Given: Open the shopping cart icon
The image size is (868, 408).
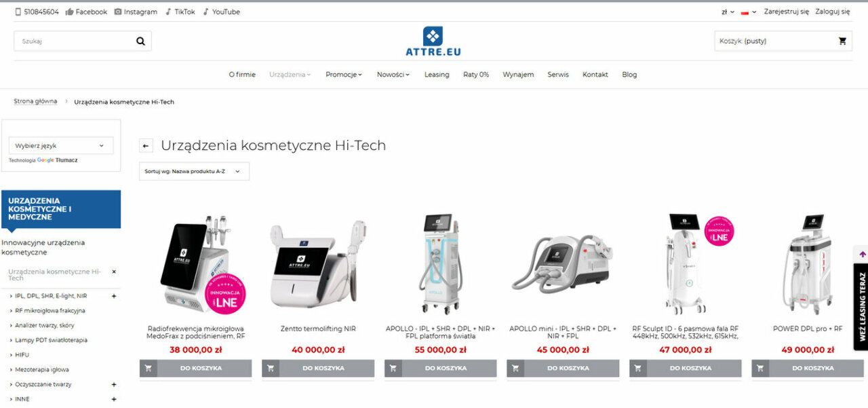Looking at the screenshot, I should point(842,41).
